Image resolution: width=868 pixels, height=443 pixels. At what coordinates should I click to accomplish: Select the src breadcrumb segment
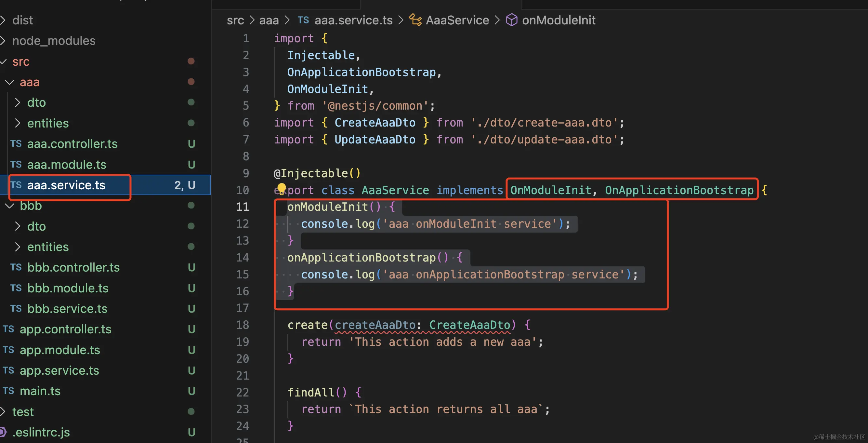[235, 20]
